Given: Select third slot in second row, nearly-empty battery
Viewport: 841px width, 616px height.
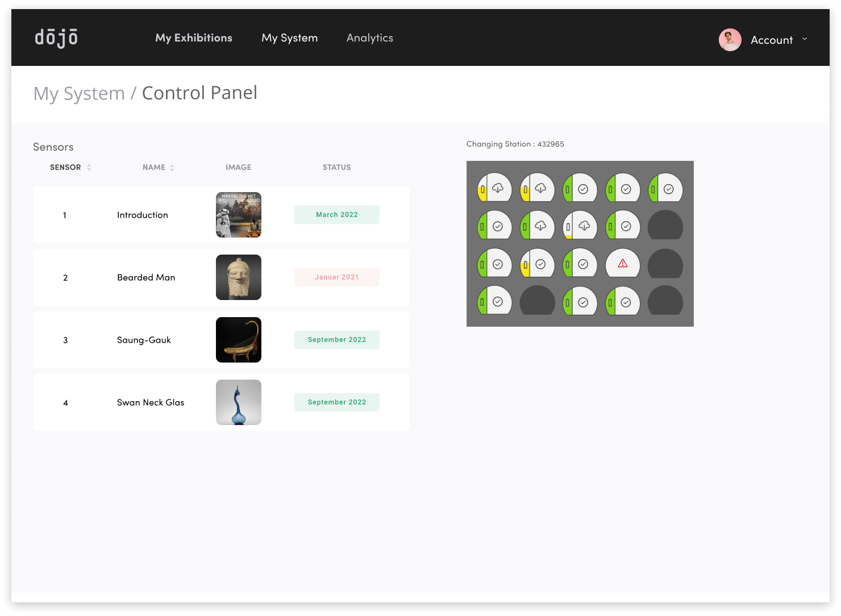Looking at the screenshot, I should click(580, 226).
